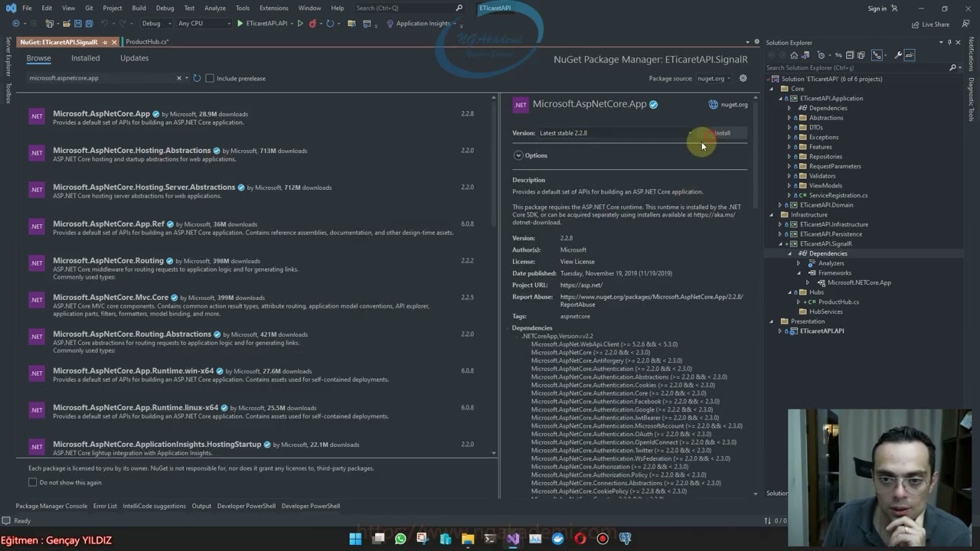Open Properties wrench icon in Solution Explorer

[898, 55]
